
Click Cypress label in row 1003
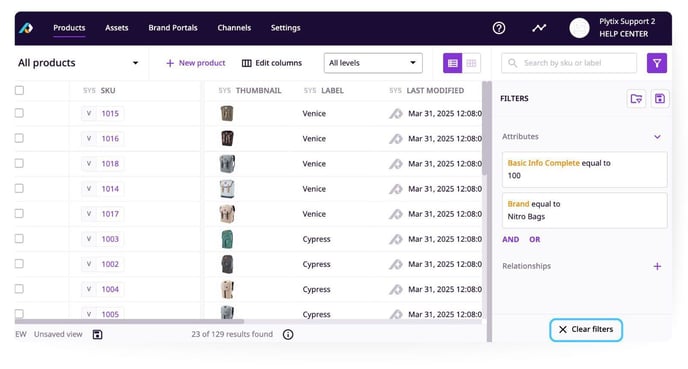pyautogui.click(x=316, y=240)
